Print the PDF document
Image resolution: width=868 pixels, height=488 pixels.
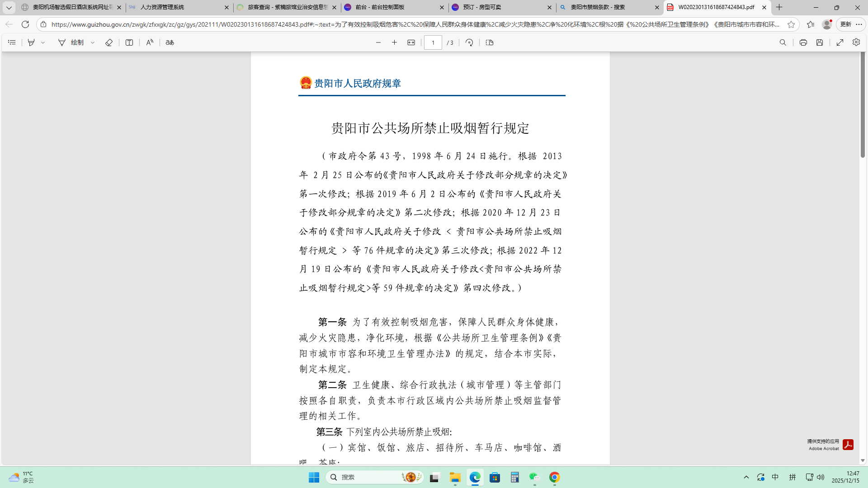pyautogui.click(x=803, y=42)
